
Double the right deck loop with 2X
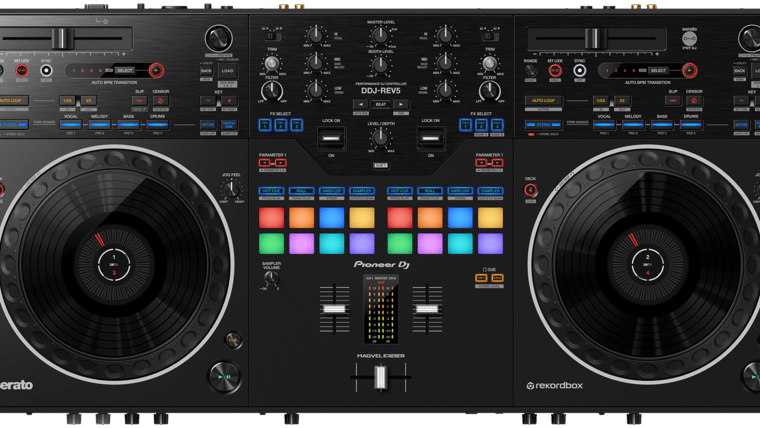622,101
